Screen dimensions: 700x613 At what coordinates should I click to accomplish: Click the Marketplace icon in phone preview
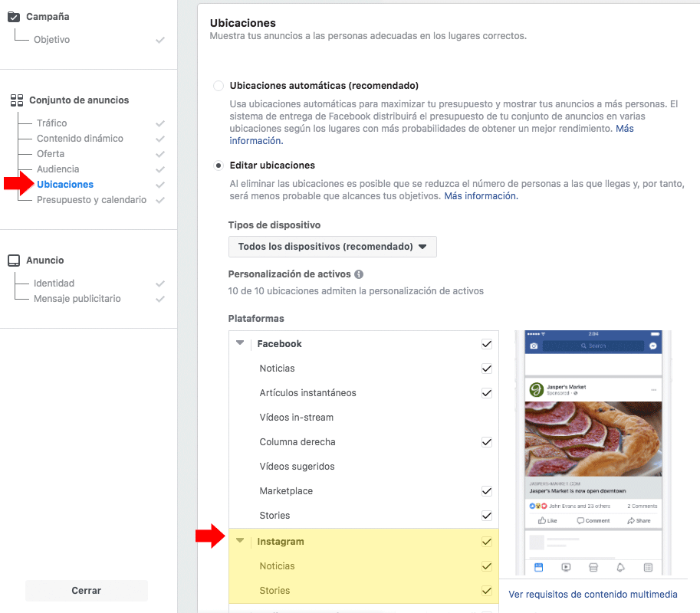[594, 566]
